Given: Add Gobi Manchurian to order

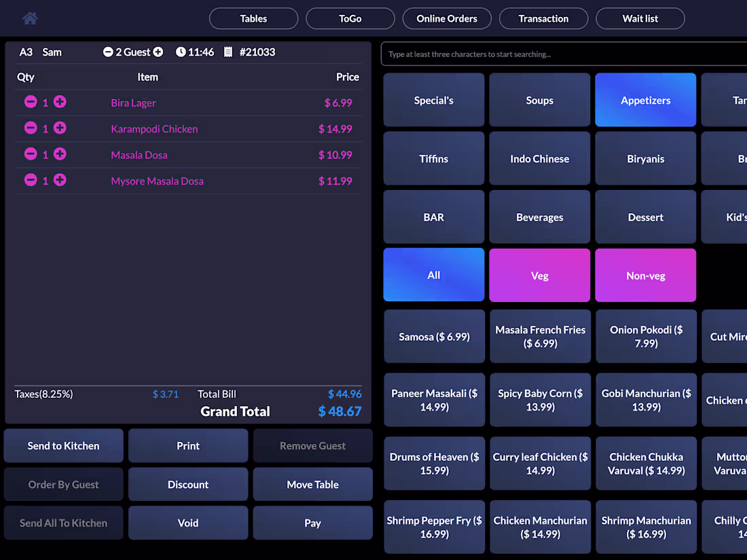Looking at the screenshot, I should [x=646, y=400].
